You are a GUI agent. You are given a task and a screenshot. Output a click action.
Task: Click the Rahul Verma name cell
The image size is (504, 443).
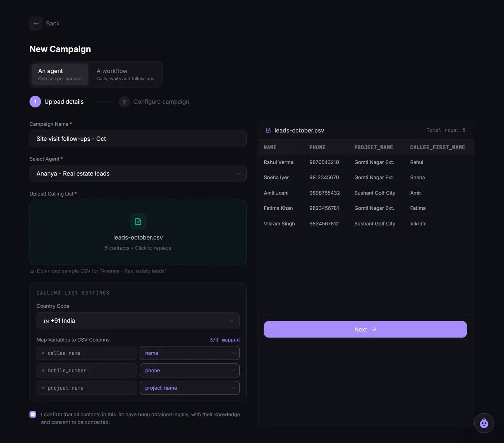tap(279, 162)
